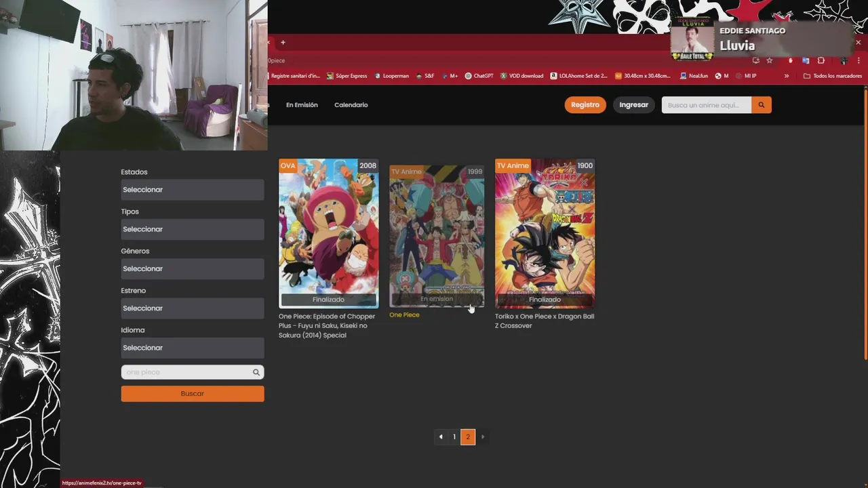This screenshot has width=868, height=488.
Task: Open the Neal.fun bookmark
Action: pos(693,76)
